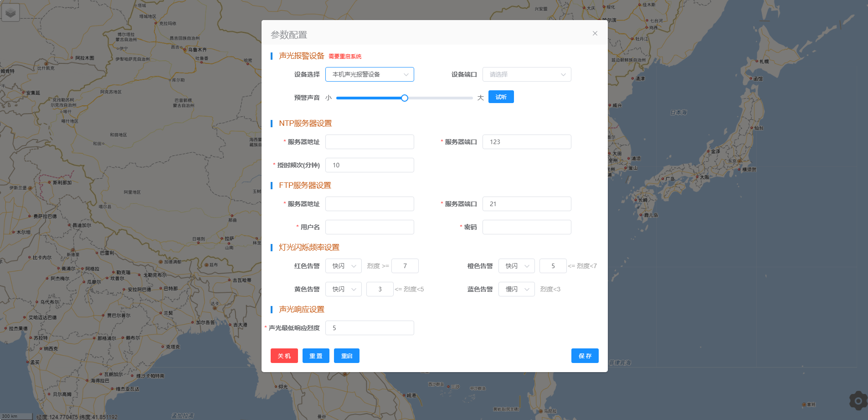Click the FTP 服务器地址 input field

[x=369, y=204]
